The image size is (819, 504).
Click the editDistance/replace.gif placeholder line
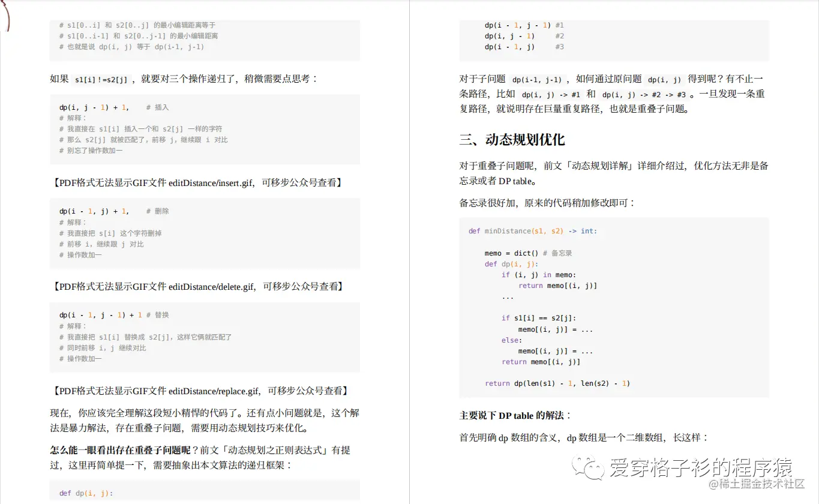pyautogui.click(x=200, y=391)
